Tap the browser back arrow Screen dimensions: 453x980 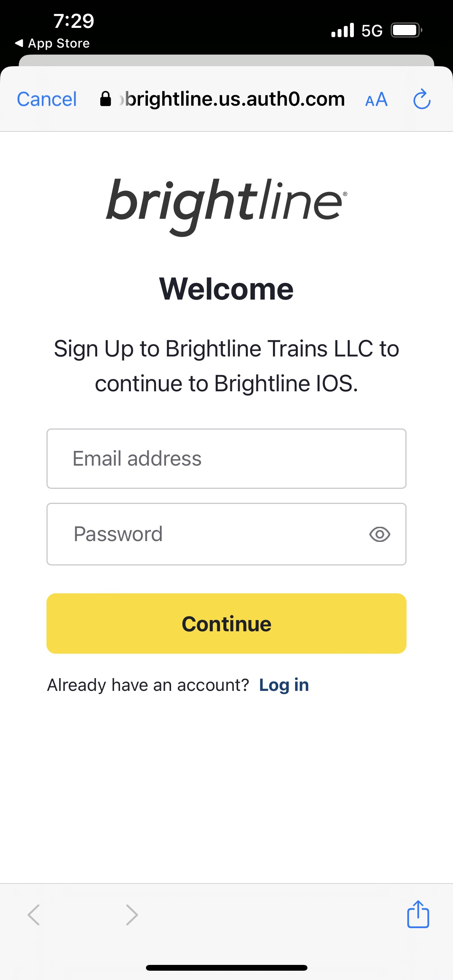(x=34, y=915)
